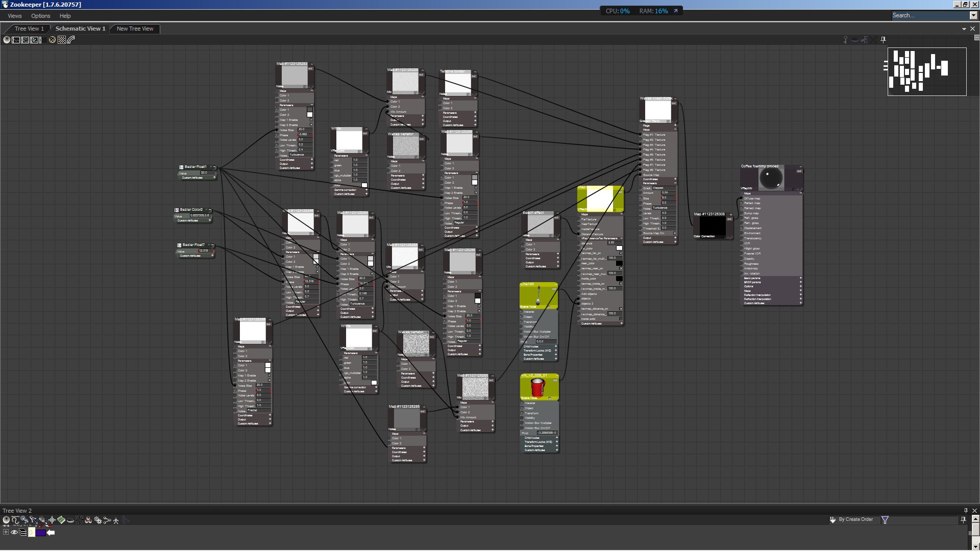Open the New Tree View tab
The height and width of the screenshot is (551, 980).
tap(135, 29)
